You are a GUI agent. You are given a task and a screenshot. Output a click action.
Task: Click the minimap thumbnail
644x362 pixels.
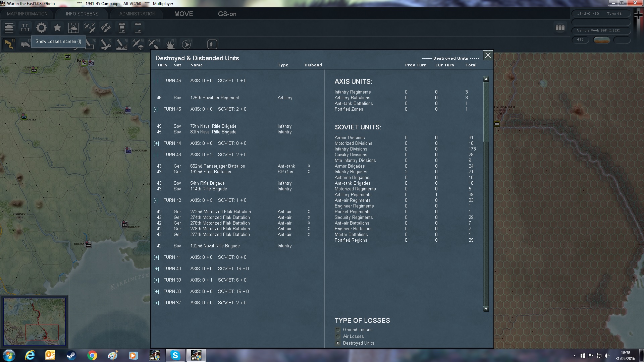pyautogui.click(x=34, y=322)
